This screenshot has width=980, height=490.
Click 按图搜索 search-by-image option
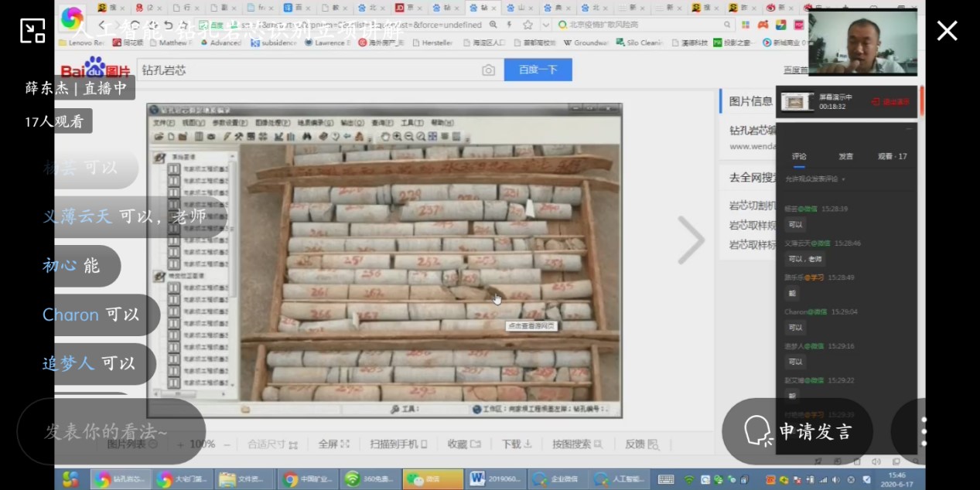pos(578,444)
